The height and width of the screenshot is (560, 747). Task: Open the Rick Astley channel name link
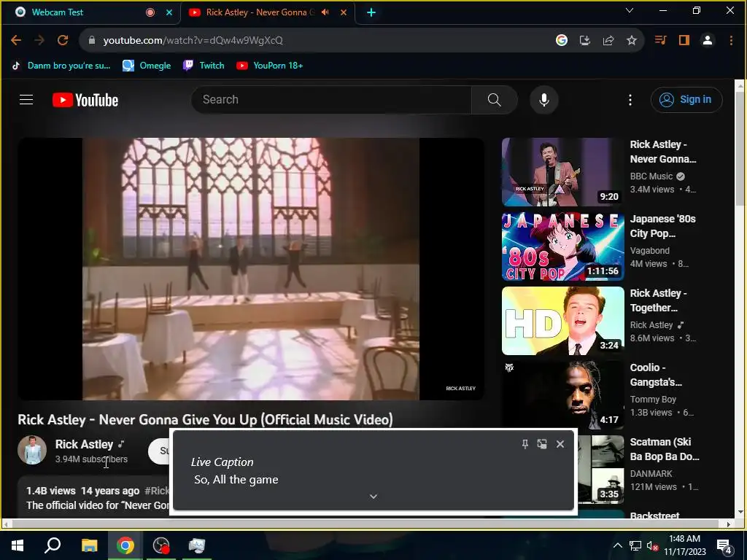tap(84, 444)
